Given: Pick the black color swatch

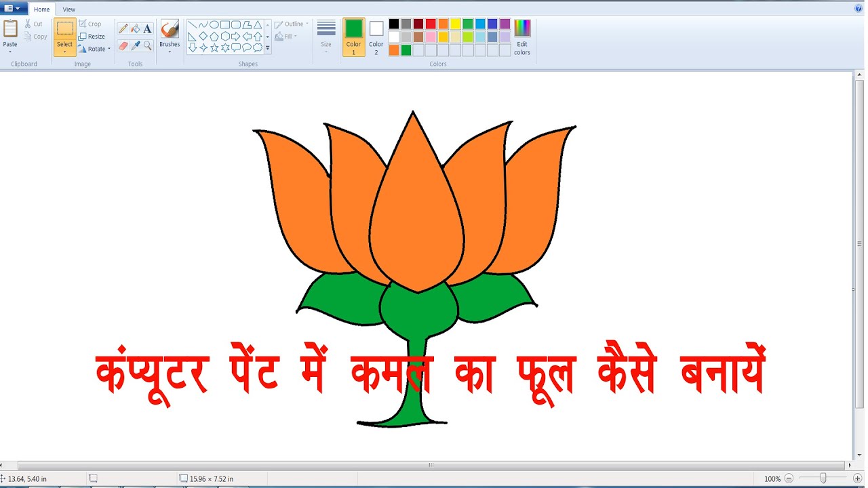Looking at the screenshot, I should pos(394,24).
